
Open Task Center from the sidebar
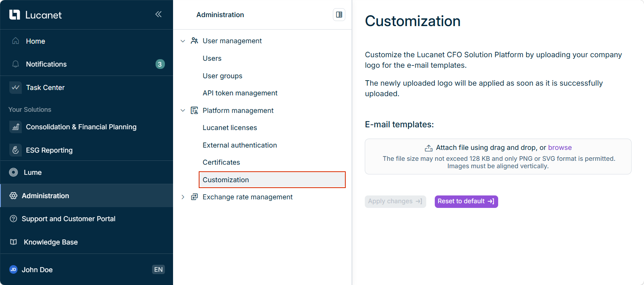(86, 88)
